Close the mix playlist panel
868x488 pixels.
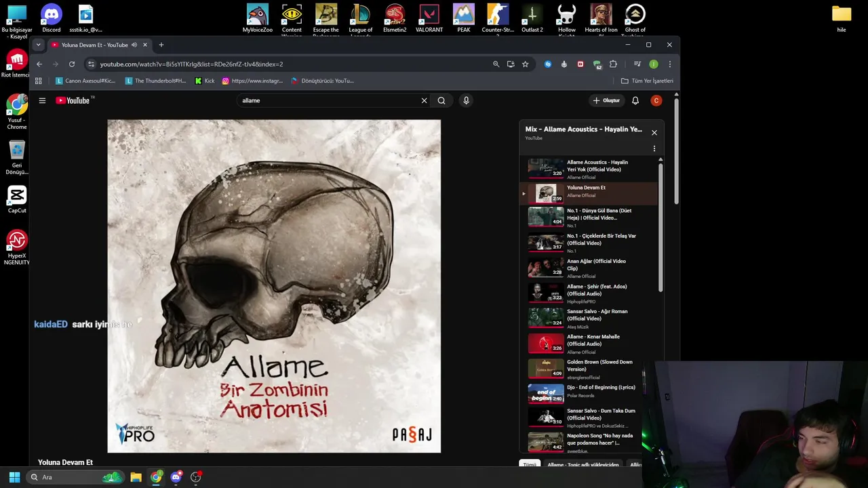tap(654, 133)
